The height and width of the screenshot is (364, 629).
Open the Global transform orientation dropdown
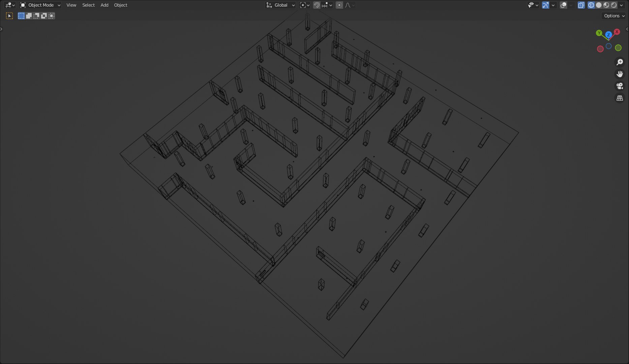[x=280, y=5]
